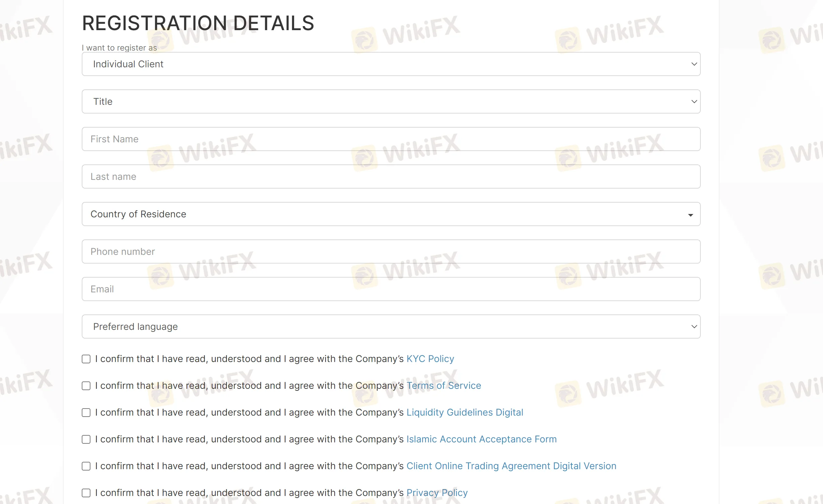Toggle the Privacy Policy checkbox
Screen dimensions: 823x504
coord(86,493)
